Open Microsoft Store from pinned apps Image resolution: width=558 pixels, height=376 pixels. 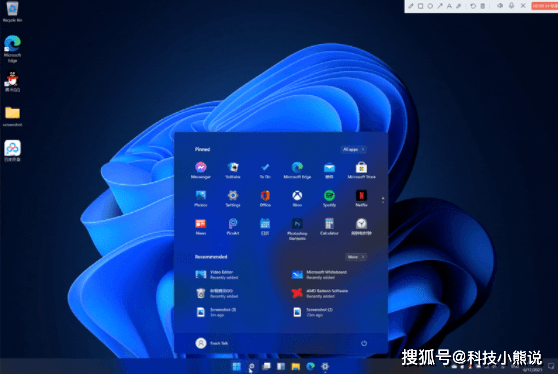coord(361,170)
